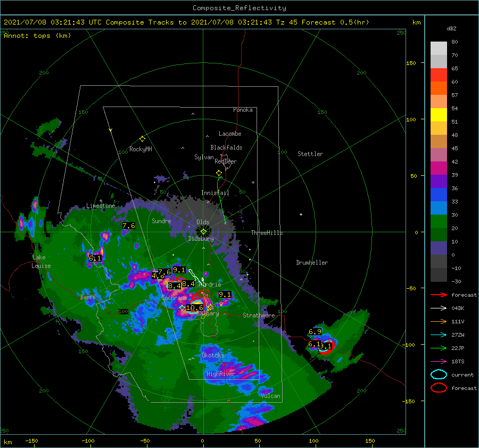Select the dark orange 60 dBZ swatch
The height and width of the screenshot is (448, 479).
pyautogui.click(x=439, y=88)
